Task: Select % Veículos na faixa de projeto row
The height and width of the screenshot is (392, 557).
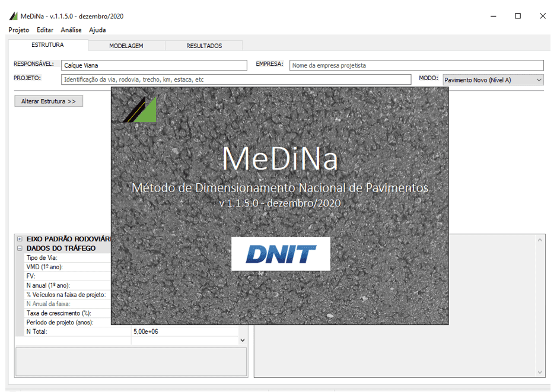Action: point(68,295)
